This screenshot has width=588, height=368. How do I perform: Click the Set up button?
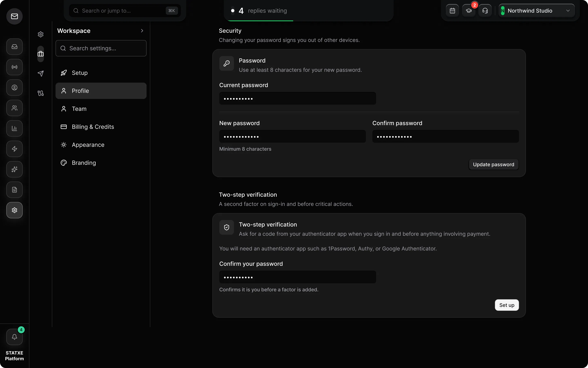point(507,305)
